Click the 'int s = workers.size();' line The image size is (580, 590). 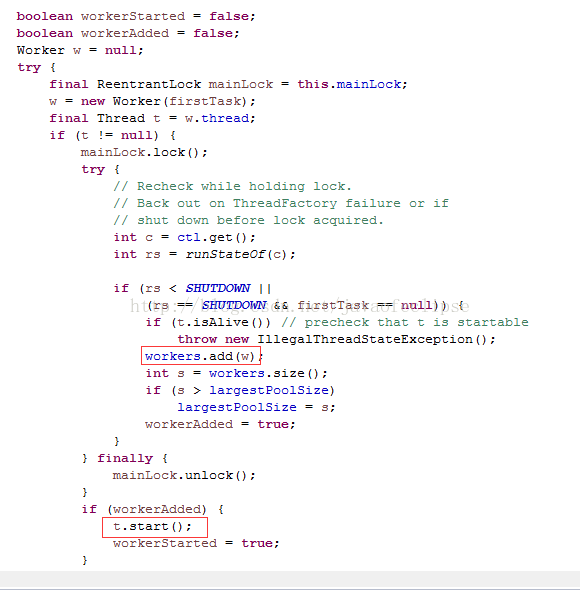tap(237, 373)
